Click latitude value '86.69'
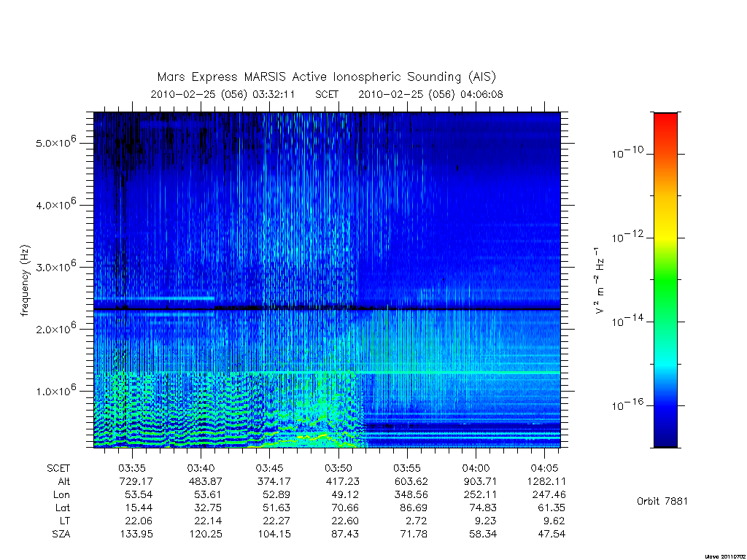747x560 pixels. point(414,508)
